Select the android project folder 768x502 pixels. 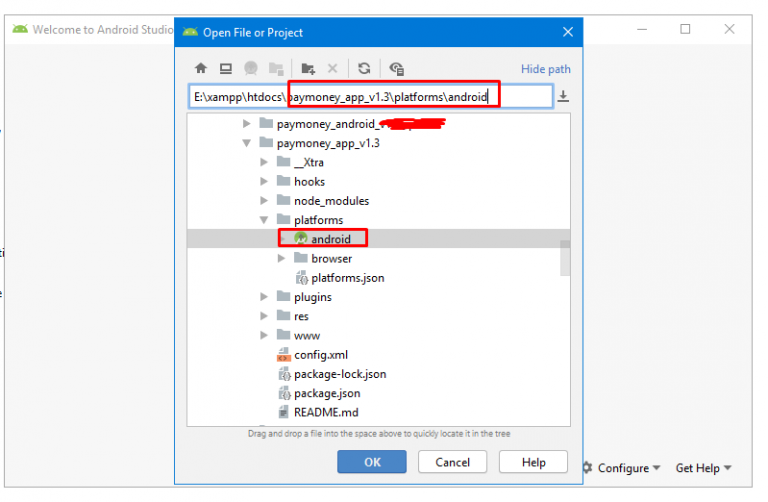pyautogui.click(x=330, y=239)
